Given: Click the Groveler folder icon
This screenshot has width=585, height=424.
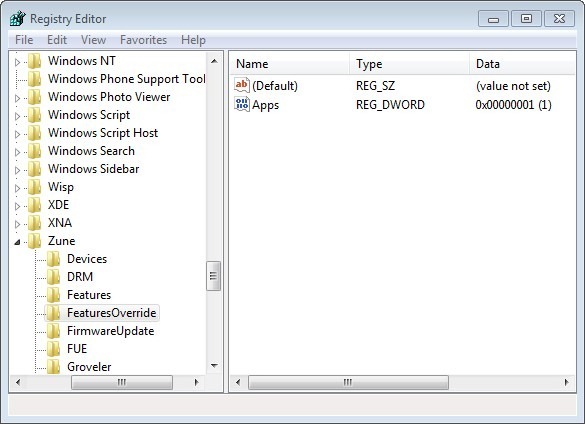Looking at the screenshot, I should click(54, 367).
